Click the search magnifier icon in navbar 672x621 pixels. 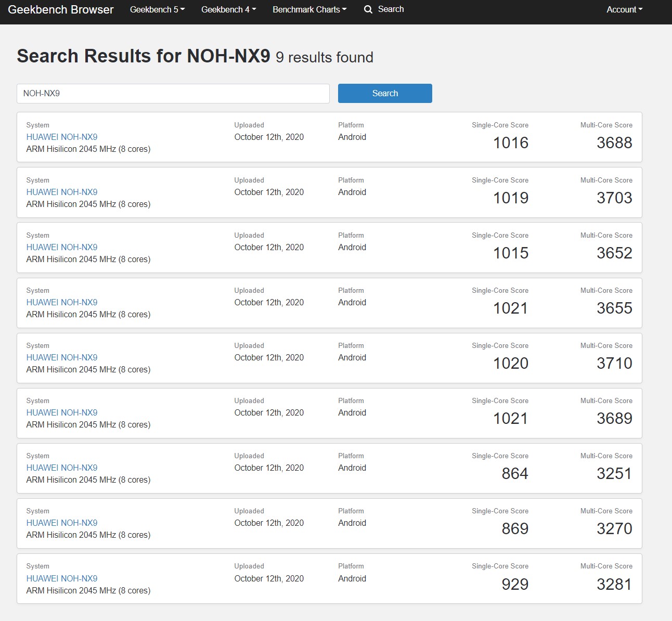[368, 9]
